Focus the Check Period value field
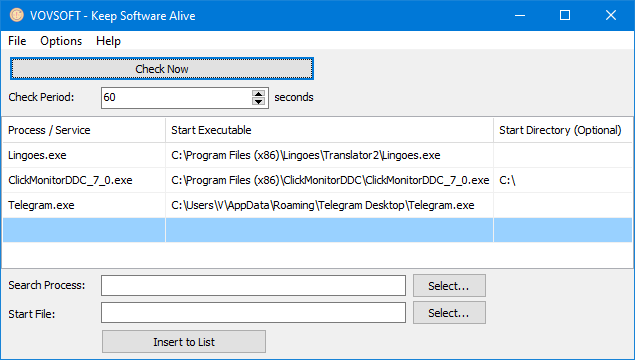The width and height of the screenshot is (635, 360). pos(177,98)
